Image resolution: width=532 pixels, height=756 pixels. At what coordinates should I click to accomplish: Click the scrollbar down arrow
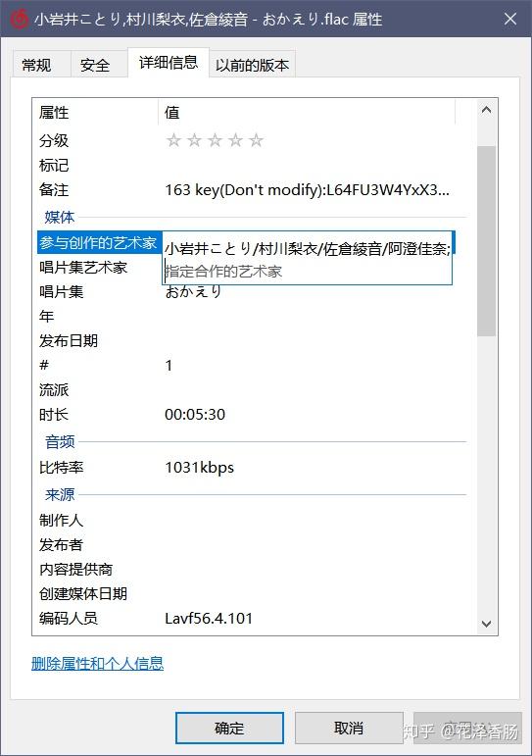coord(486,624)
